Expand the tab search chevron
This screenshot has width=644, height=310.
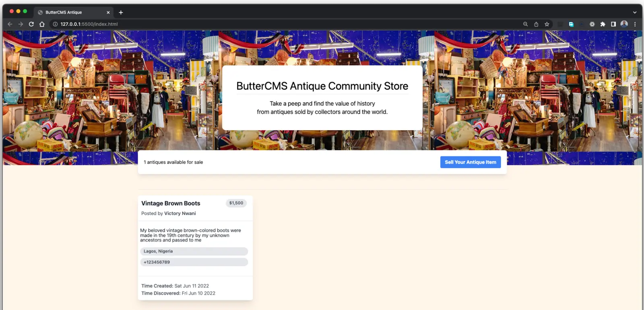click(x=635, y=12)
